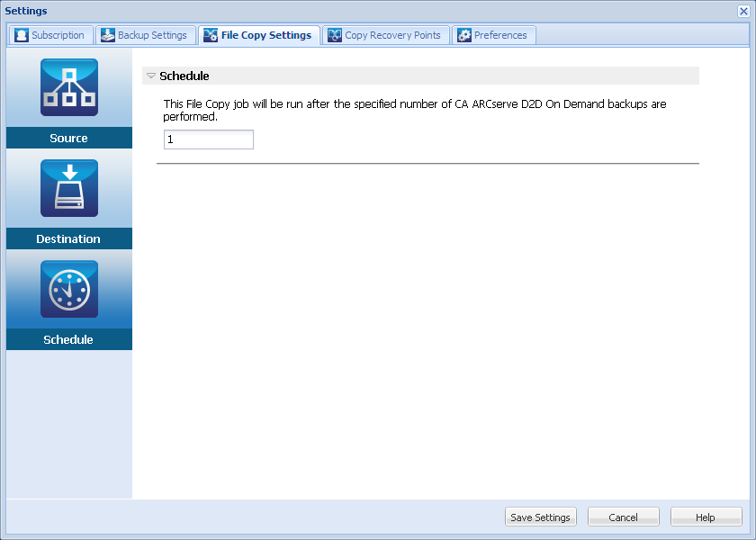Open the Subscription tab

[50, 34]
